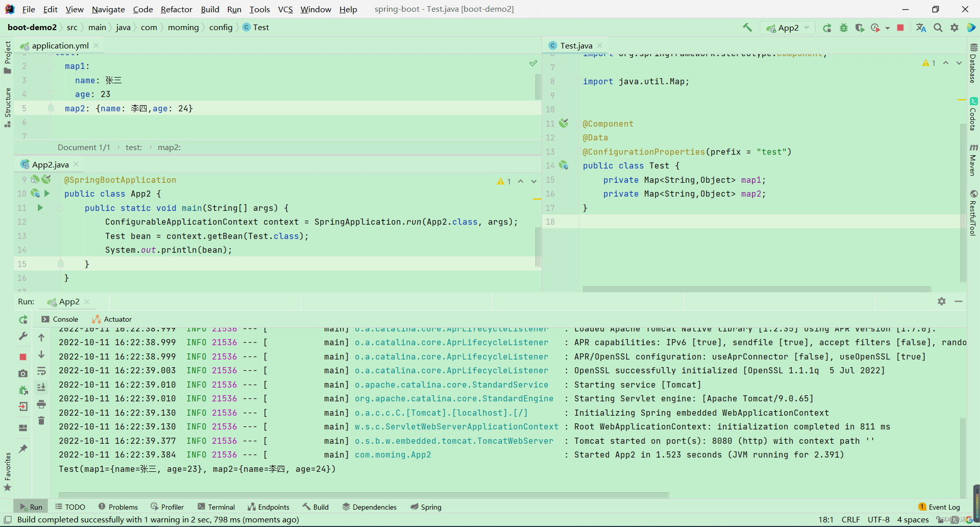Go to next highlighted problem in Test.java
Image resolution: width=980 pixels, height=527 pixels.
[959, 63]
